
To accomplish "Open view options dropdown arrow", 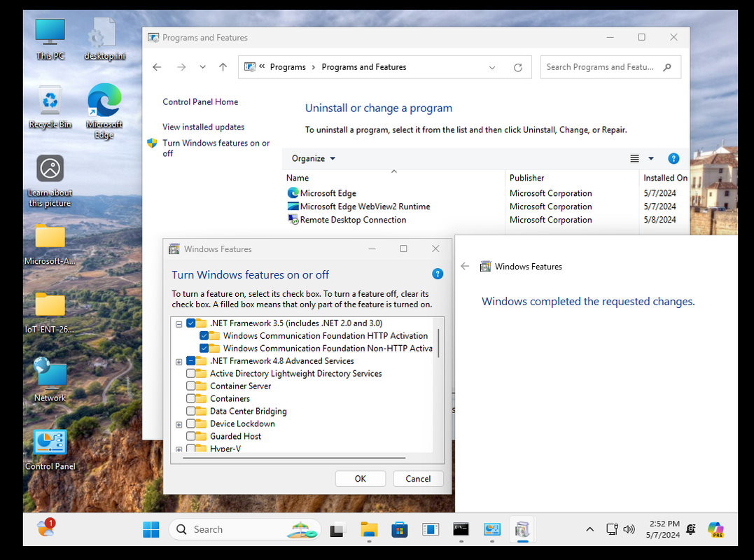I will pyautogui.click(x=651, y=159).
